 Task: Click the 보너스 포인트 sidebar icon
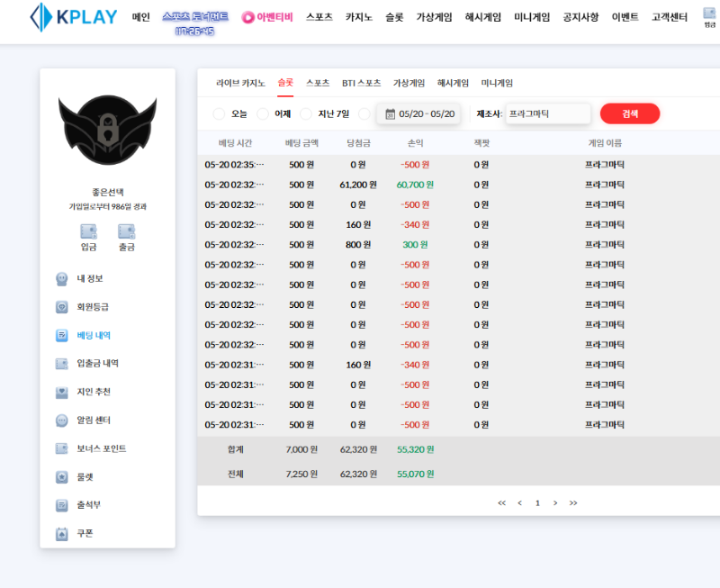tap(61, 448)
